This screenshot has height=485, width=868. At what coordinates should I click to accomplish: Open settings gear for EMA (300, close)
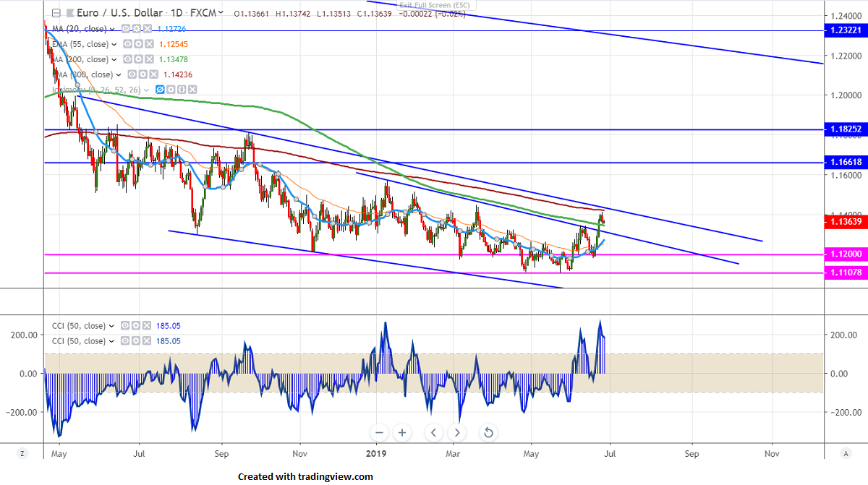click(x=142, y=74)
